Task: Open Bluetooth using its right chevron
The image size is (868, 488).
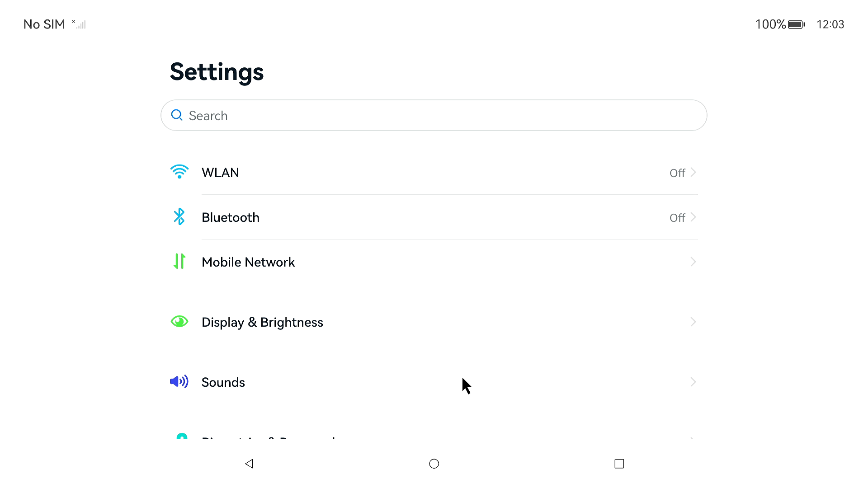Action: click(x=693, y=217)
